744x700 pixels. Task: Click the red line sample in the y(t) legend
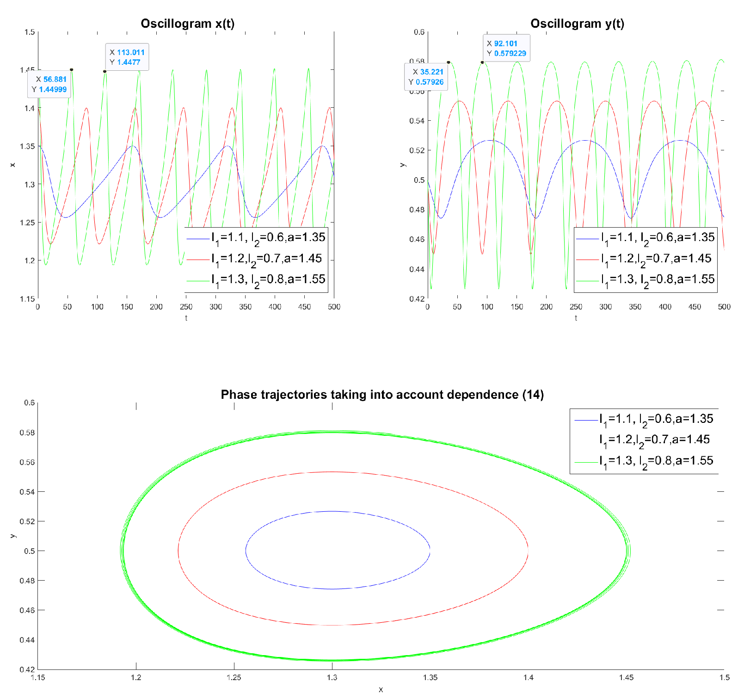587,260
